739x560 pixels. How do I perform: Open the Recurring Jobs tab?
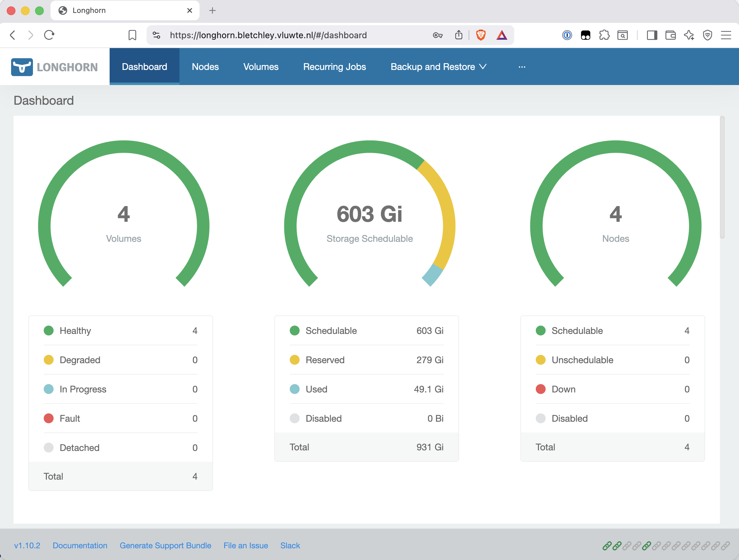(334, 67)
